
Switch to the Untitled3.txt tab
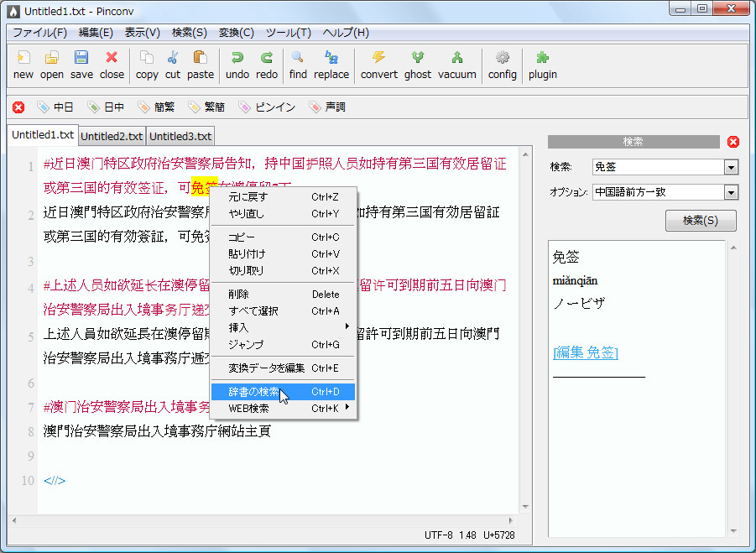point(180,137)
